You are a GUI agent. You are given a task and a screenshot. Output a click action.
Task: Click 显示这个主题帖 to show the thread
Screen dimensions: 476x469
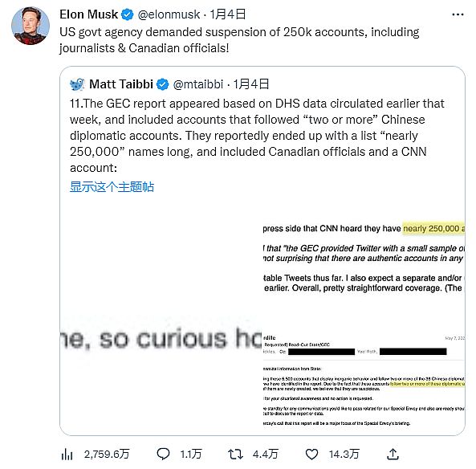[112, 187]
